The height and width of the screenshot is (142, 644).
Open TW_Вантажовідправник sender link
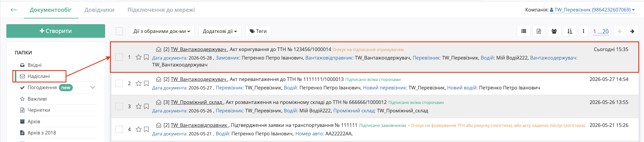pos(199,125)
